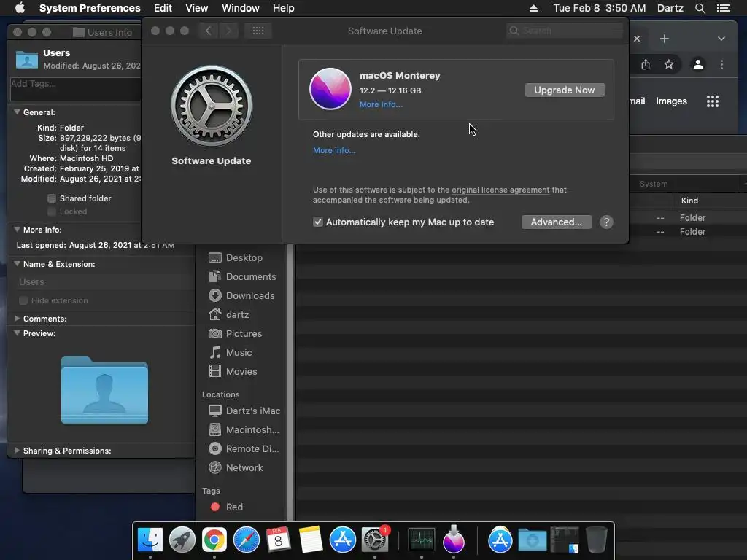
Task: Click the Search field in Software Update
Action: 565,31
